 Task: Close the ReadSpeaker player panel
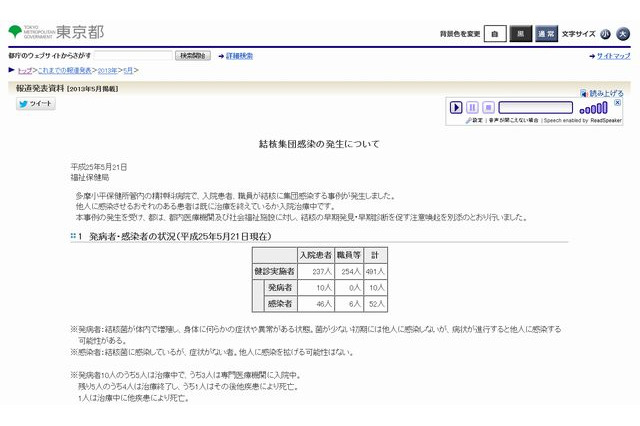618,103
